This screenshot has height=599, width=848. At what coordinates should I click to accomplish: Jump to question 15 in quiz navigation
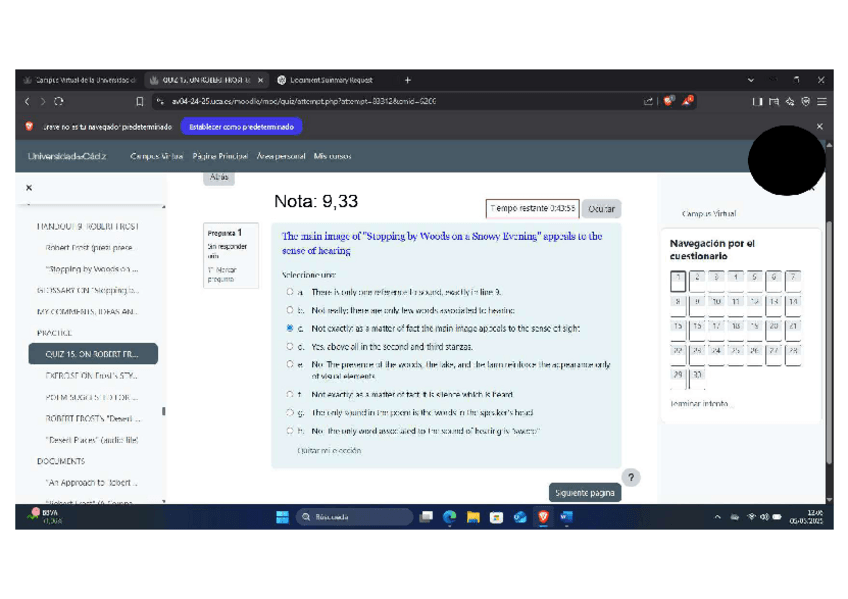pos(678,326)
